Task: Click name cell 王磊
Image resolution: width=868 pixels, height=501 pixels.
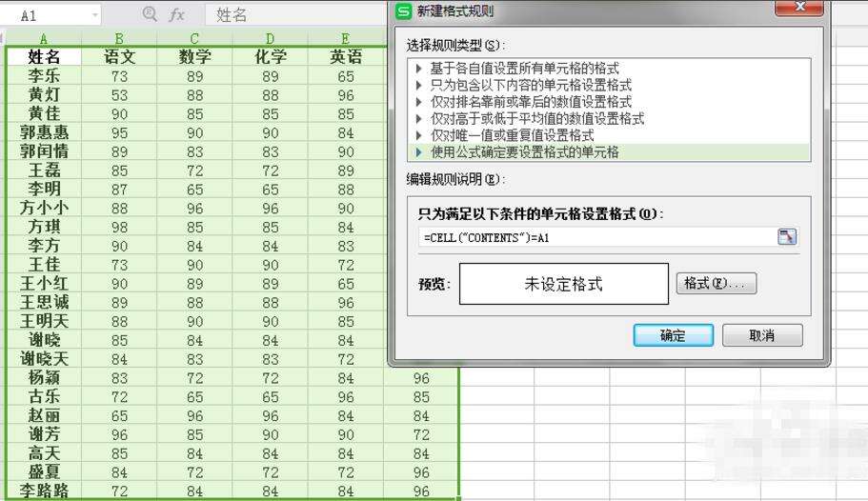Action: click(44, 170)
